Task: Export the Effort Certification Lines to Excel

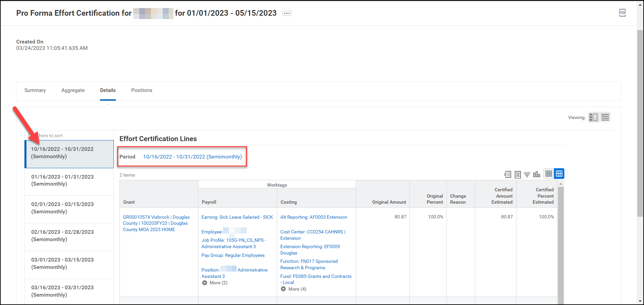Action: click(507, 174)
